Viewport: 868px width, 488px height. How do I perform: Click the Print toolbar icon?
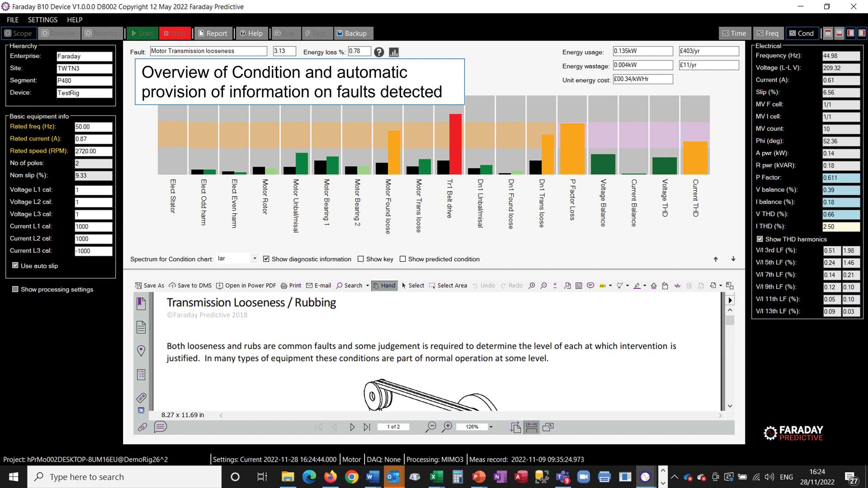291,286
